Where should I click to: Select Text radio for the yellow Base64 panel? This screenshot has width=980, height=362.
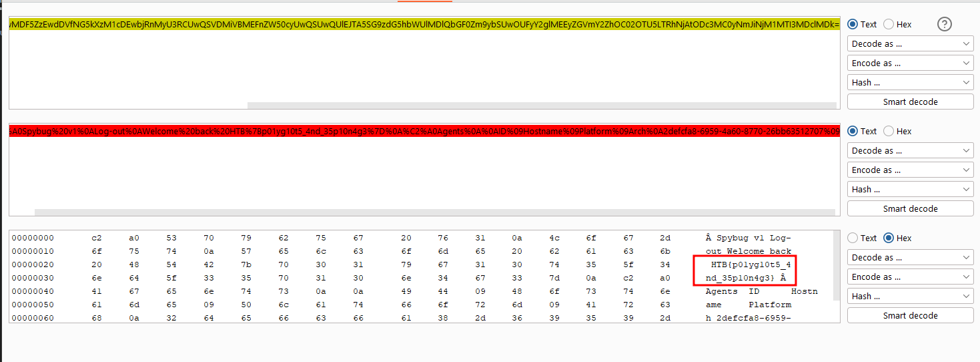coord(853,24)
